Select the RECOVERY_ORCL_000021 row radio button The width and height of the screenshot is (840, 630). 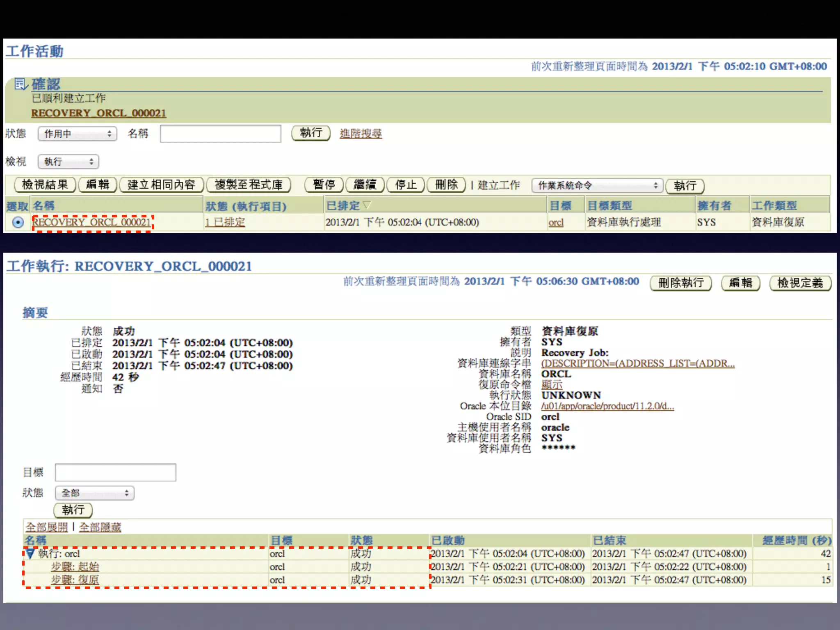18,222
